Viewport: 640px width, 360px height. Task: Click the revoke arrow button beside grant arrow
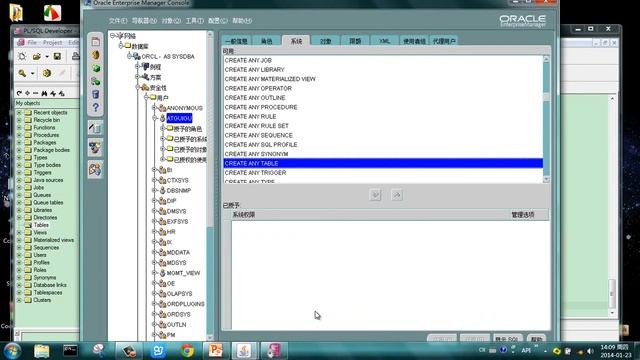(x=396, y=195)
